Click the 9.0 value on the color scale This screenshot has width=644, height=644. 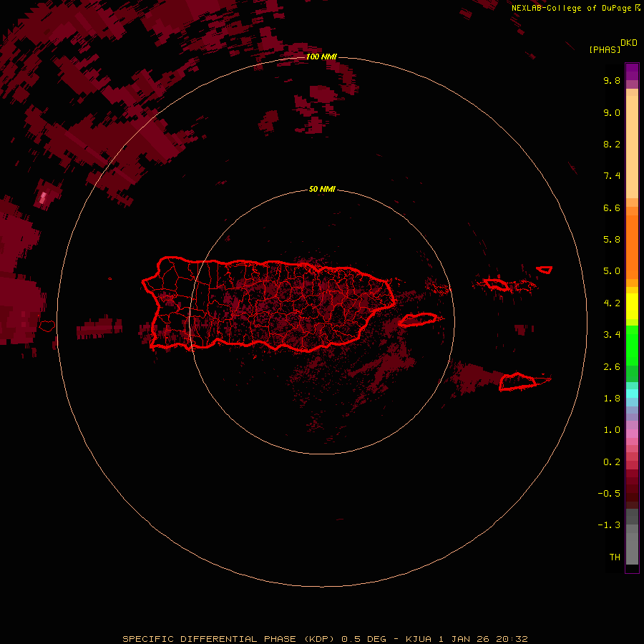pyautogui.click(x=612, y=112)
